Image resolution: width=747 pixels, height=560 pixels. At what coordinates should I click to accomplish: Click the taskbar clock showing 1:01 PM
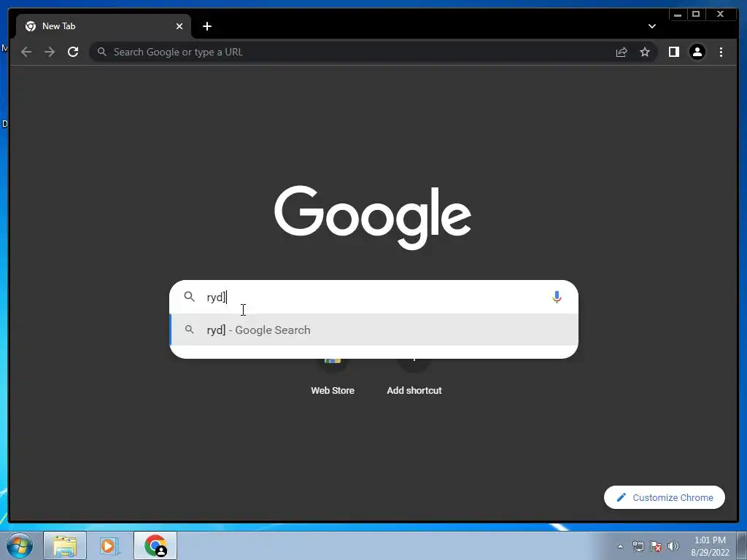(710, 546)
